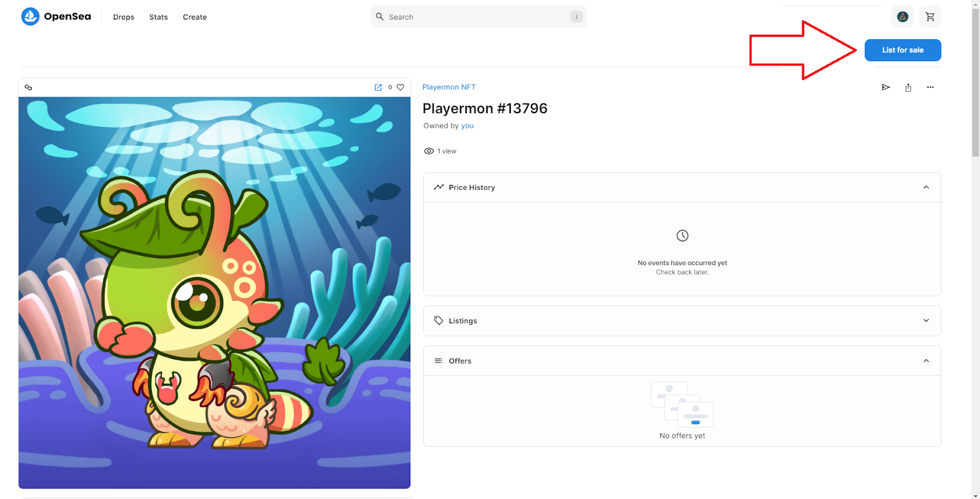Open the profile avatar menu

pos(902,17)
